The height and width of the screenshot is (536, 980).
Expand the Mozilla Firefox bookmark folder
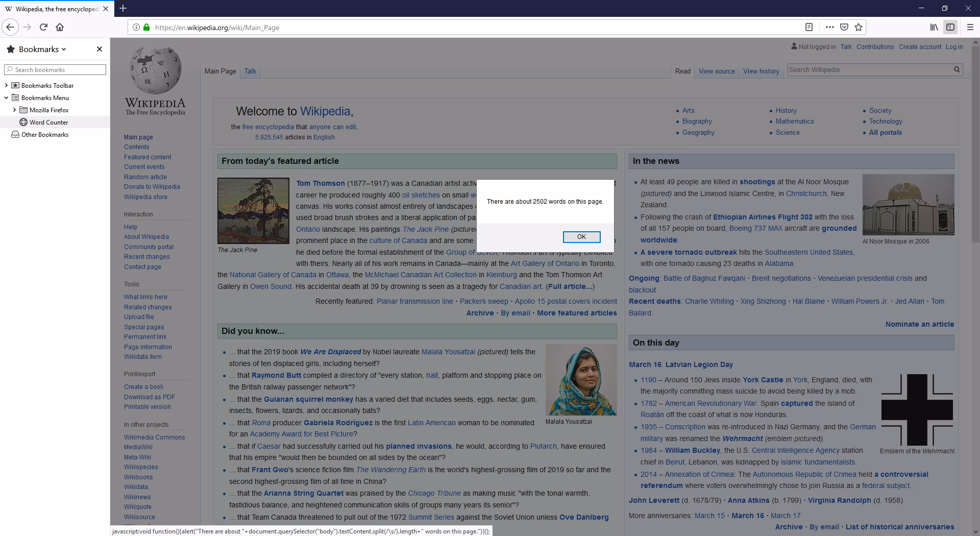14,110
